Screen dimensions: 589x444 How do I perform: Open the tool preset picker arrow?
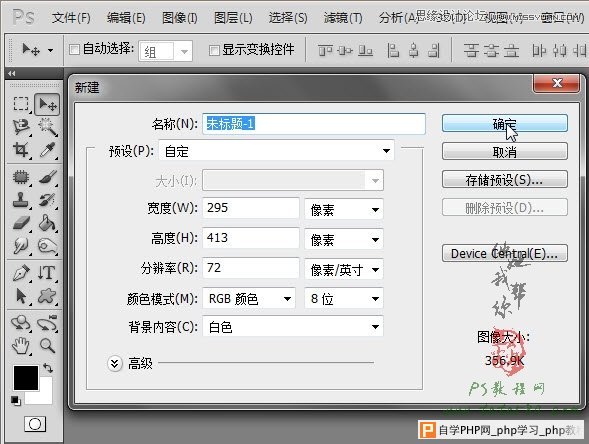51,50
